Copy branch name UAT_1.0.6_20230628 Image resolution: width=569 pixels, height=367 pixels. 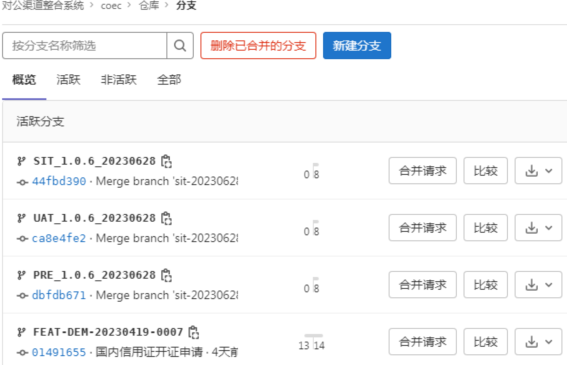[167, 218]
